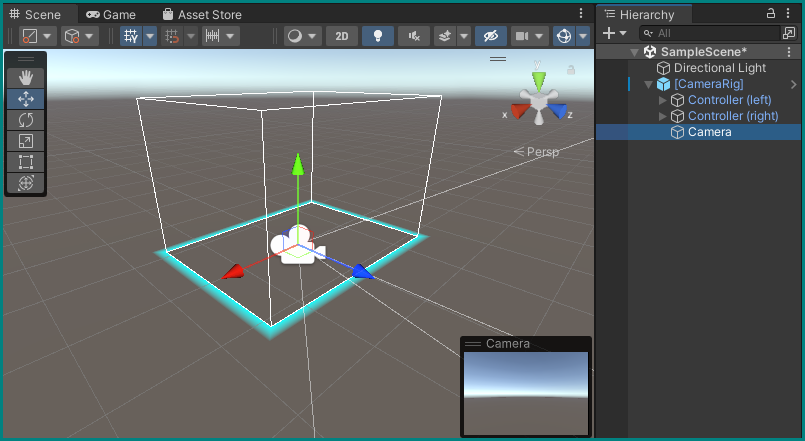Open the Hierarchy panel options menu

788,13
